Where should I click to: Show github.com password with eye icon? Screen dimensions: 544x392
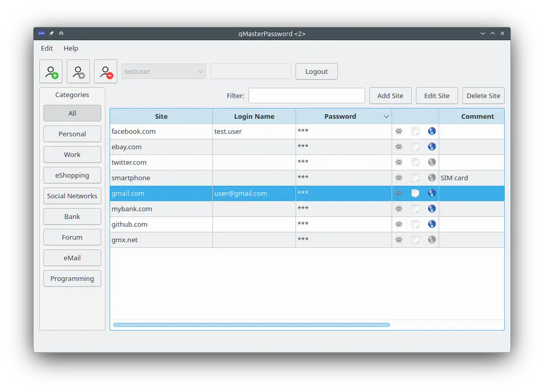tap(398, 224)
